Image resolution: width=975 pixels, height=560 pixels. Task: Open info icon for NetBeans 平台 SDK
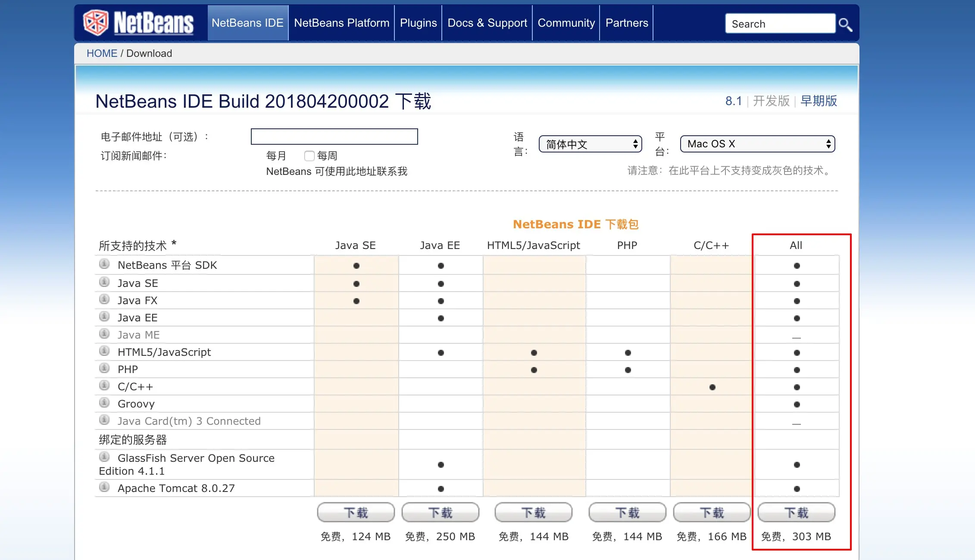click(x=104, y=264)
